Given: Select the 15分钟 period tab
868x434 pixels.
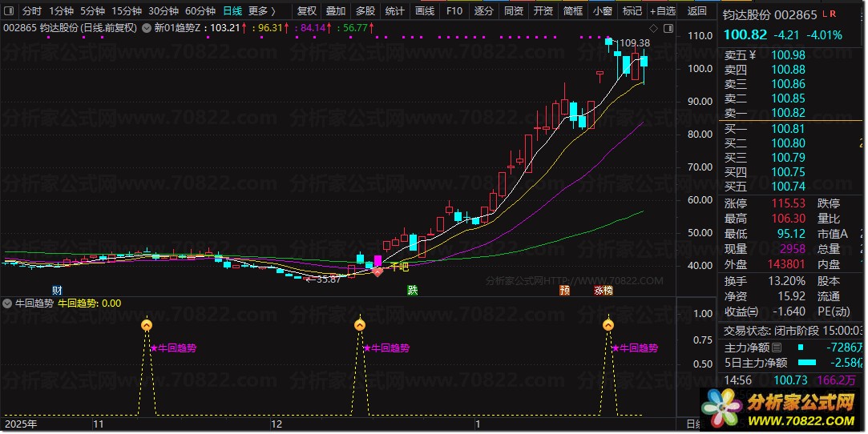Looking at the screenshot, I should [x=126, y=10].
